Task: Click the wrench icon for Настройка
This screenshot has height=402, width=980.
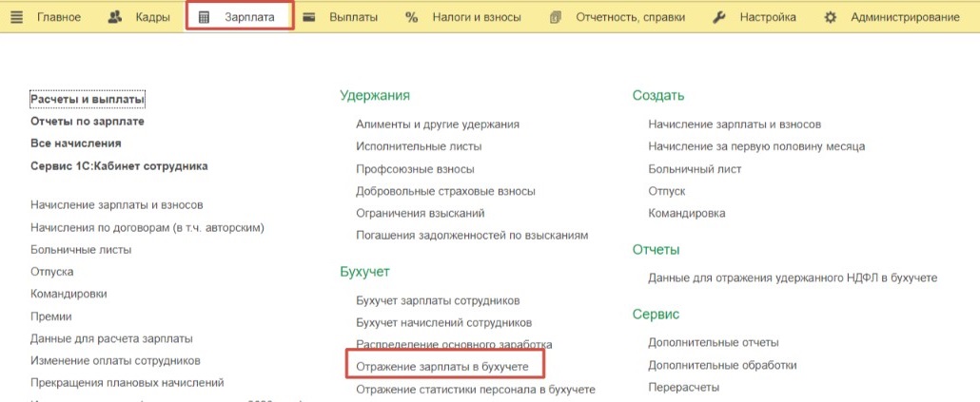Action: (x=719, y=17)
